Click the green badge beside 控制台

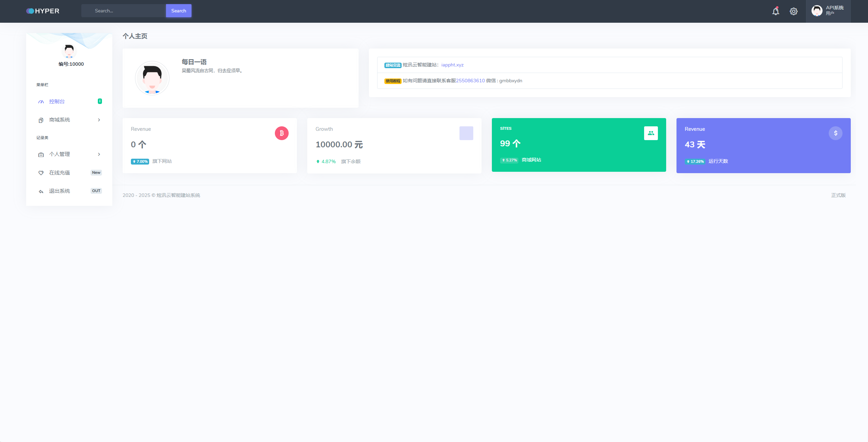pos(100,101)
